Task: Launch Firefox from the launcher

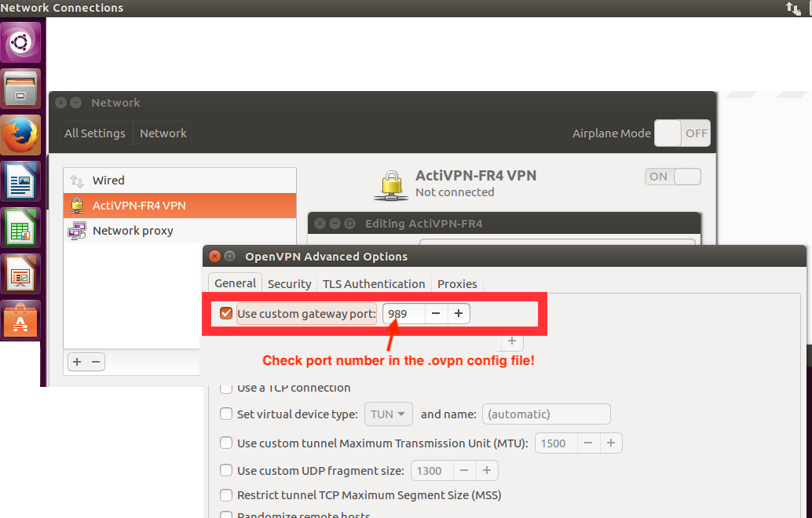Action: point(20,135)
